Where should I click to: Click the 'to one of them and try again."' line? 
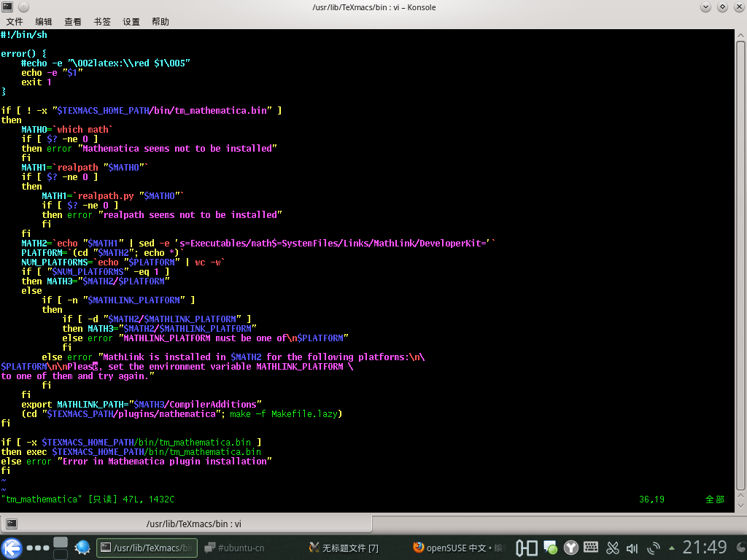pyautogui.click(x=77, y=376)
